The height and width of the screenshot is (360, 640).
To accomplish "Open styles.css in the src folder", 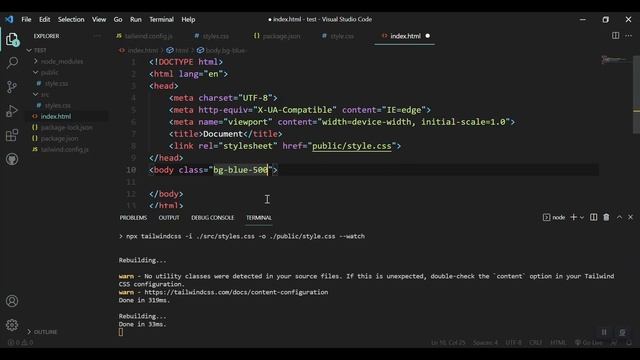I will [x=58, y=105].
